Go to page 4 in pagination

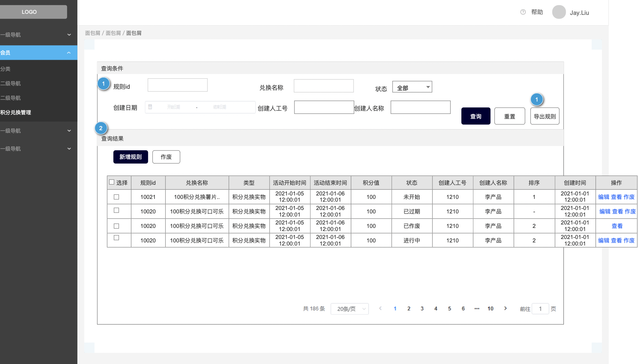(436, 309)
